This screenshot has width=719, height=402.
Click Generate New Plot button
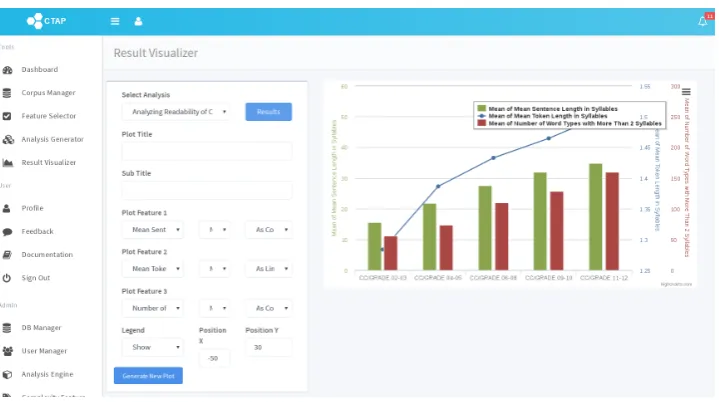click(x=148, y=376)
